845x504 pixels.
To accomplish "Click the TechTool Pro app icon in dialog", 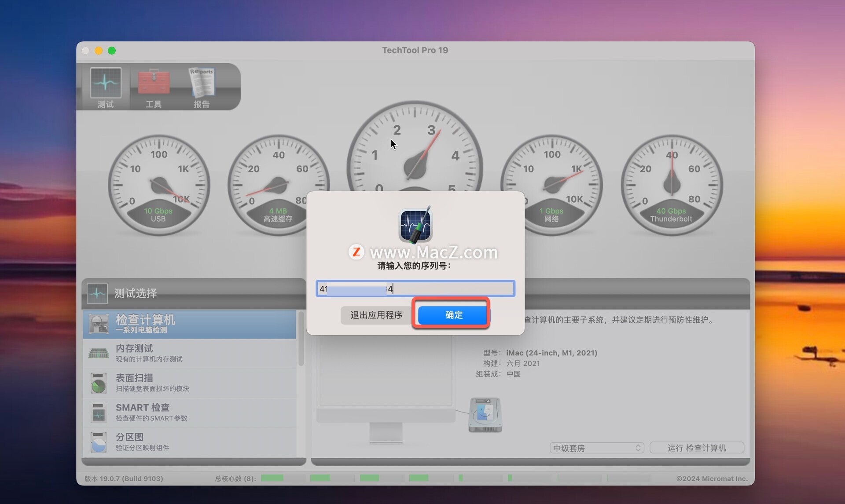I will click(x=415, y=225).
